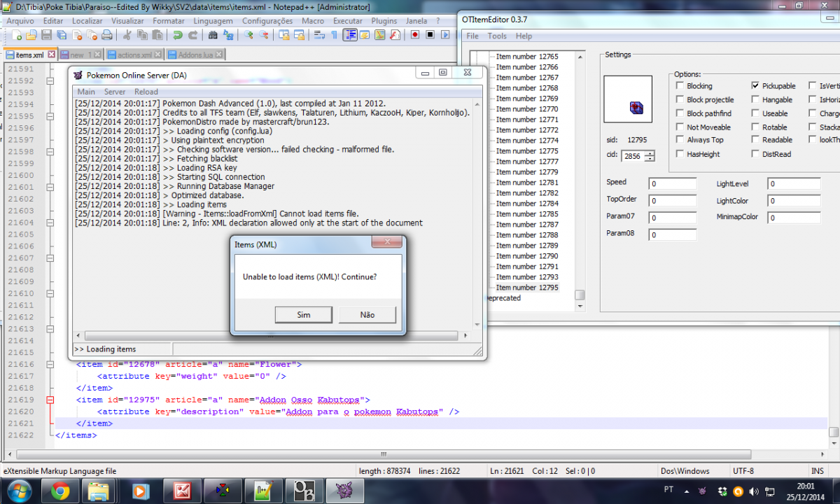
Task: Toggle word wrap in Notepad++ toolbar
Action: (x=319, y=35)
